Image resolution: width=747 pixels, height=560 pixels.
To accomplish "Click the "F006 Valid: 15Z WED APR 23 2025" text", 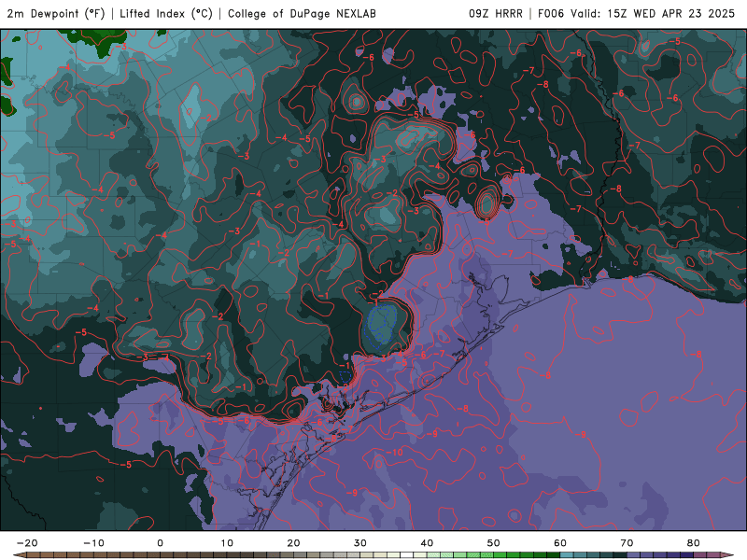I will (636, 13).
